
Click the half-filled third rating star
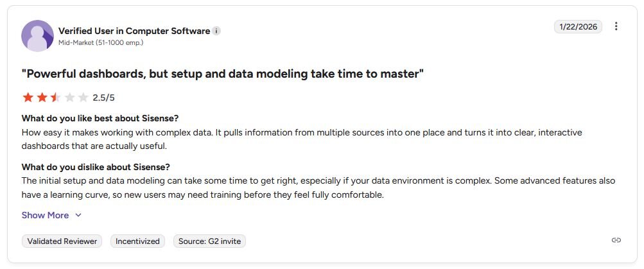tap(55, 98)
